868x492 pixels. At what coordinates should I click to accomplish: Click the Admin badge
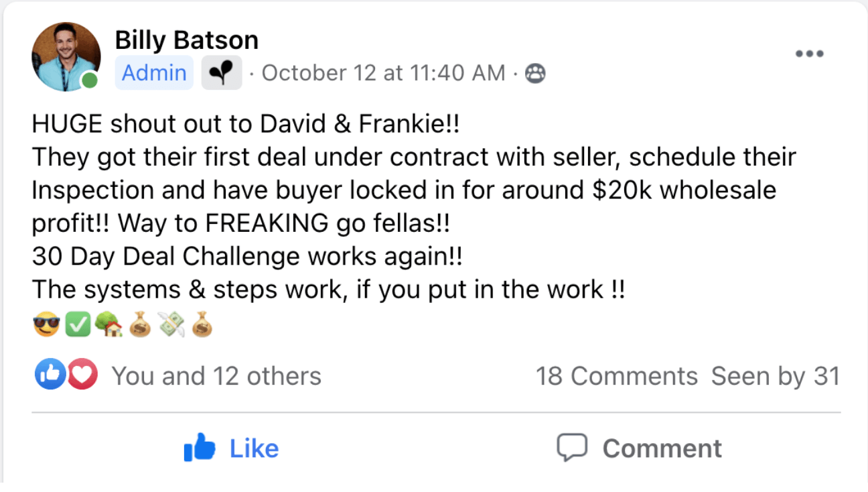coord(154,73)
